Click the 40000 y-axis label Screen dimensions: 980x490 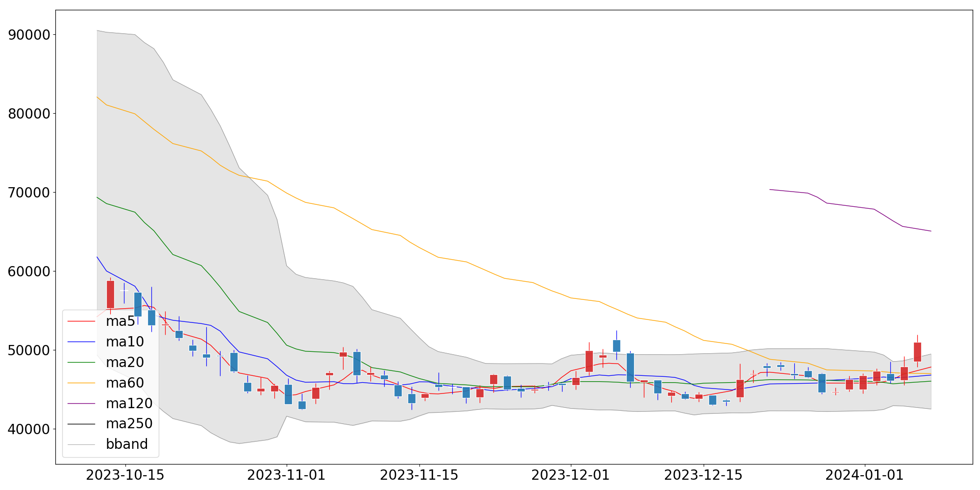point(29,429)
